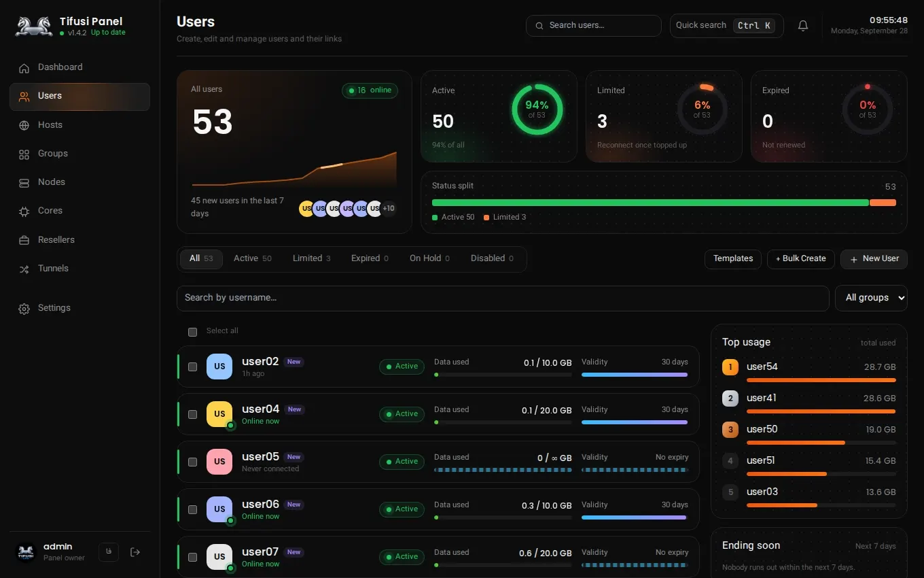Click the Active status badge for user06
This screenshot has width=924, height=578.
click(x=402, y=509)
